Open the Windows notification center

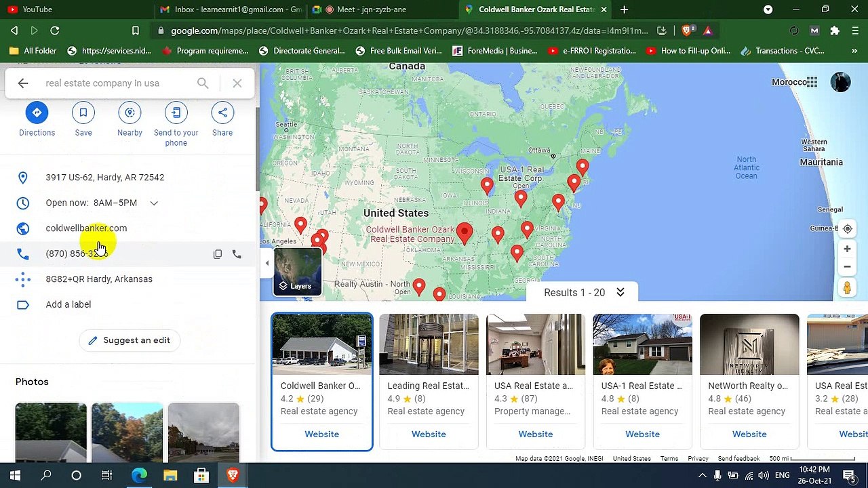click(x=849, y=476)
